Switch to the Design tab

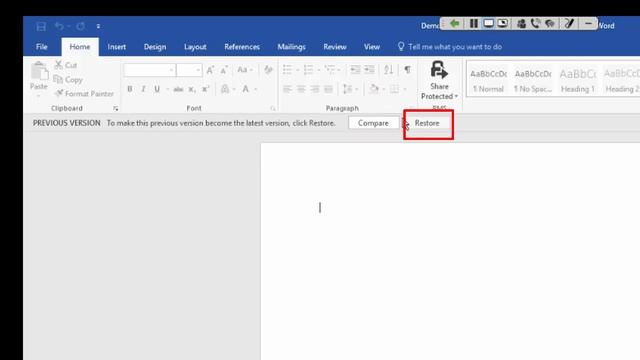155,47
